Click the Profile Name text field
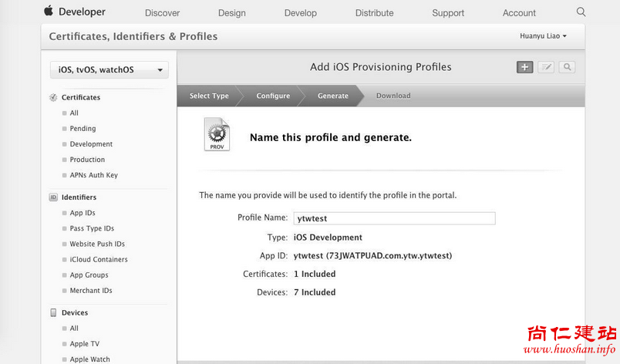Viewport: 620px width, 364px height. [394, 218]
